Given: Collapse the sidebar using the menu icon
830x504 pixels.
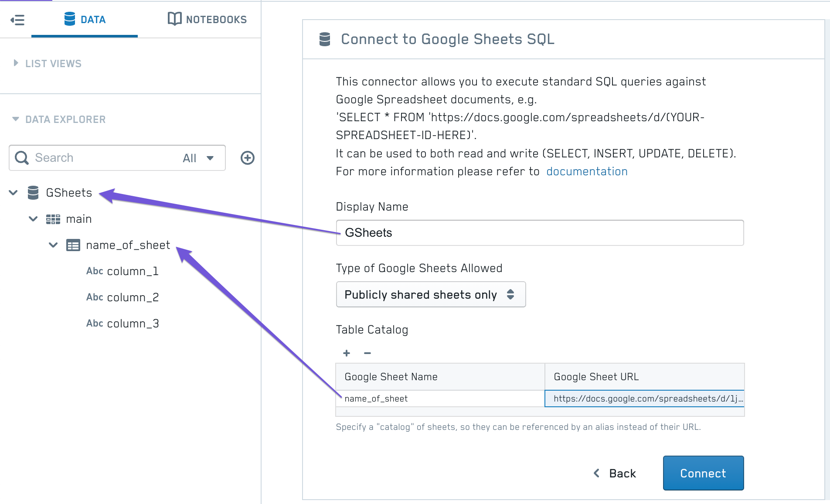Looking at the screenshot, I should coord(17,20).
